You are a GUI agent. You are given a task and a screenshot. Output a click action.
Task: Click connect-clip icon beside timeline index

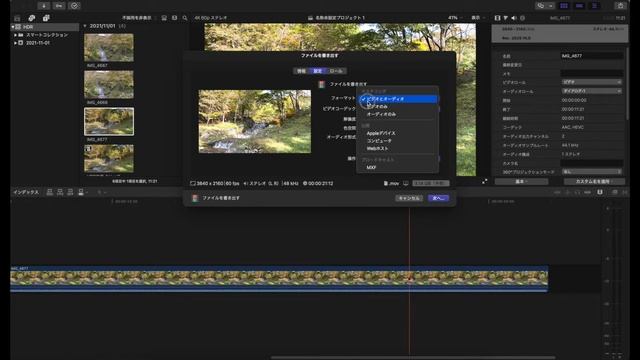50,192
